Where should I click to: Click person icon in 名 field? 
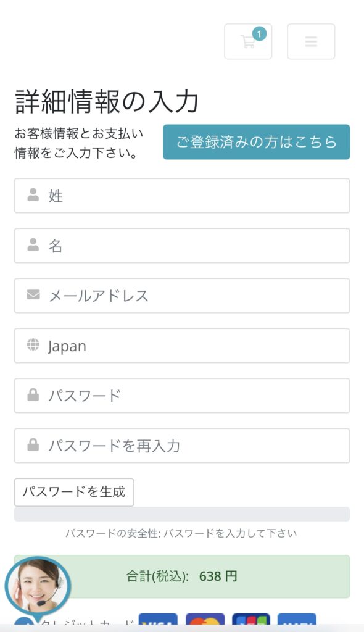click(x=33, y=244)
